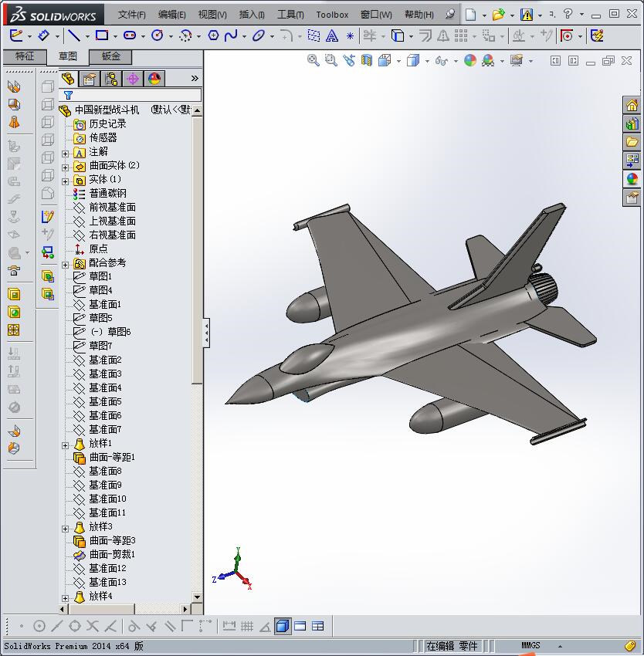
Task: Open the View Orientation dropdown arrow
Action: tap(399, 62)
